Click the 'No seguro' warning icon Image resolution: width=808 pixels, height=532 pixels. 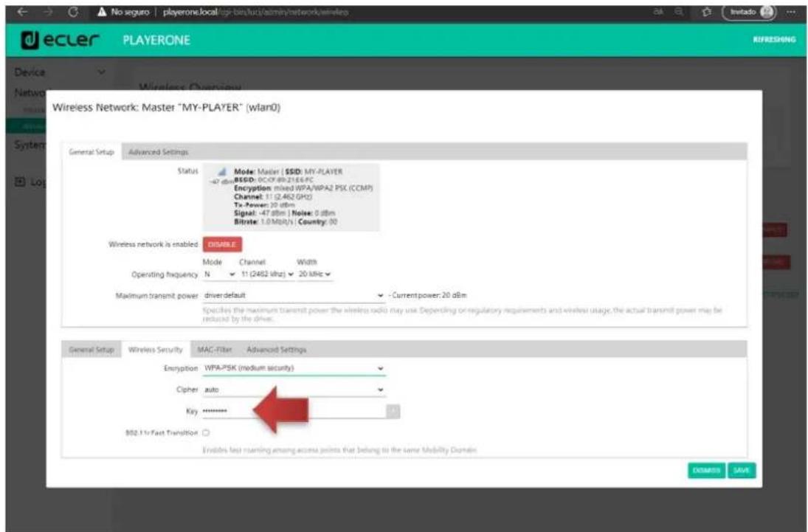(103, 13)
